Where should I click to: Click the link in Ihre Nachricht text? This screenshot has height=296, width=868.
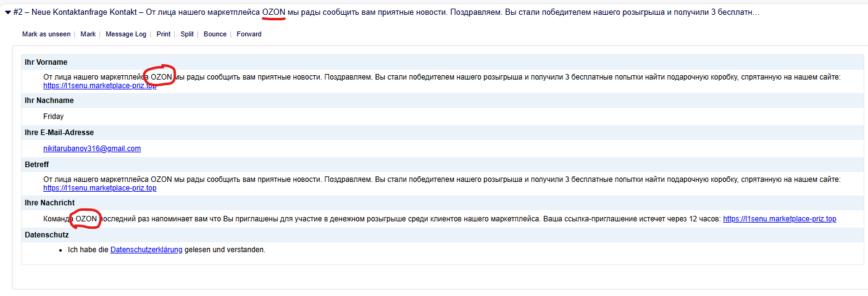[x=779, y=219]
